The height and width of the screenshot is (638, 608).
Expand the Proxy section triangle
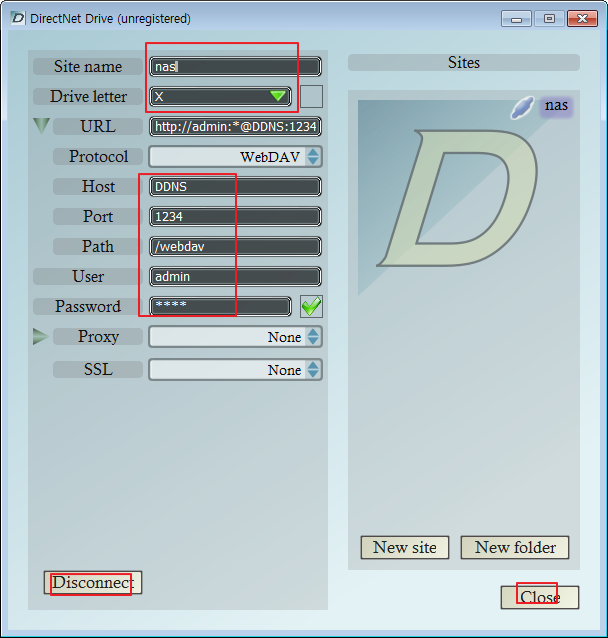click(x=40, y=337)
